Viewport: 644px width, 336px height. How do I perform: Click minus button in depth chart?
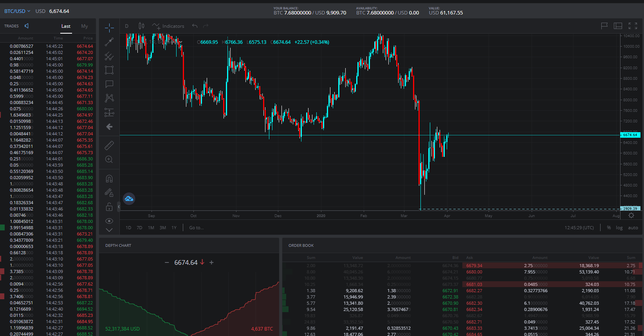[x=167, y=262]
